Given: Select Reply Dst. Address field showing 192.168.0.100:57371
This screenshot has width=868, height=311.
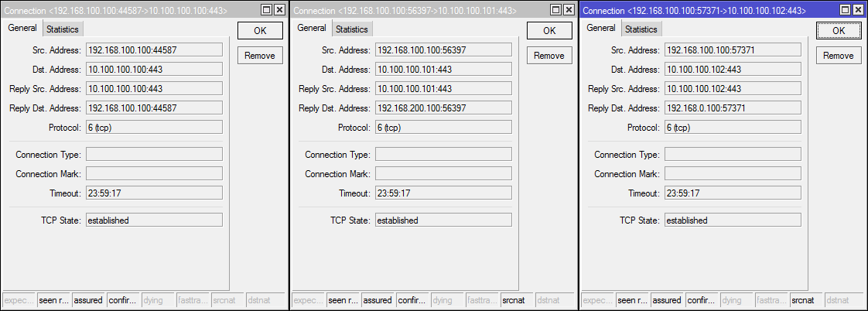Looking at the screenshot, I should (733, 108).
